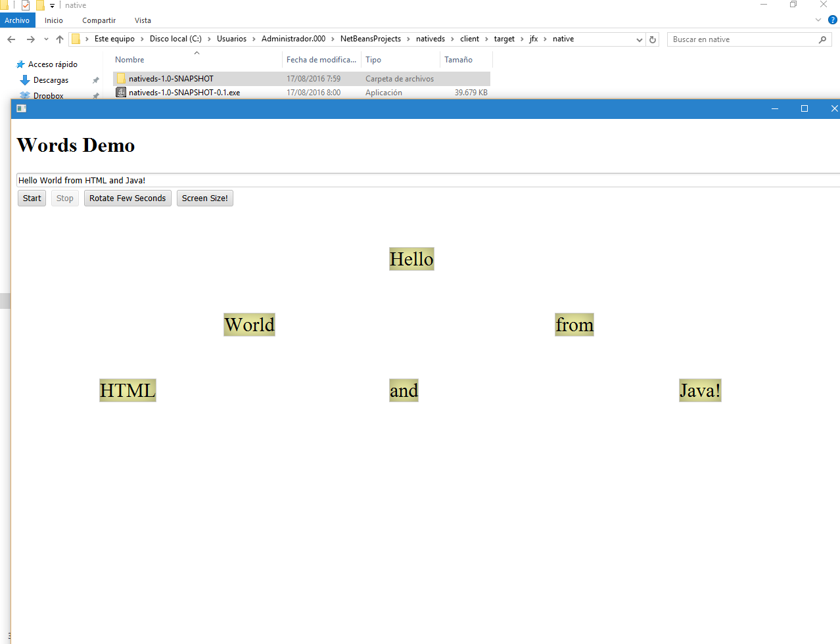
Task: Select the nativeds-1.0-SNAPSHOT-0.1.exe application icon
Action: click(121, 93)
